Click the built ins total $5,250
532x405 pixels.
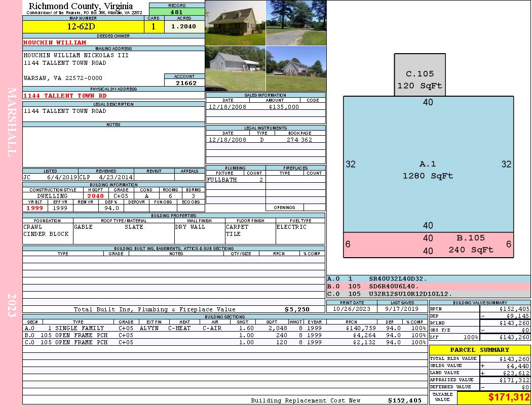[x=297, y=309]
